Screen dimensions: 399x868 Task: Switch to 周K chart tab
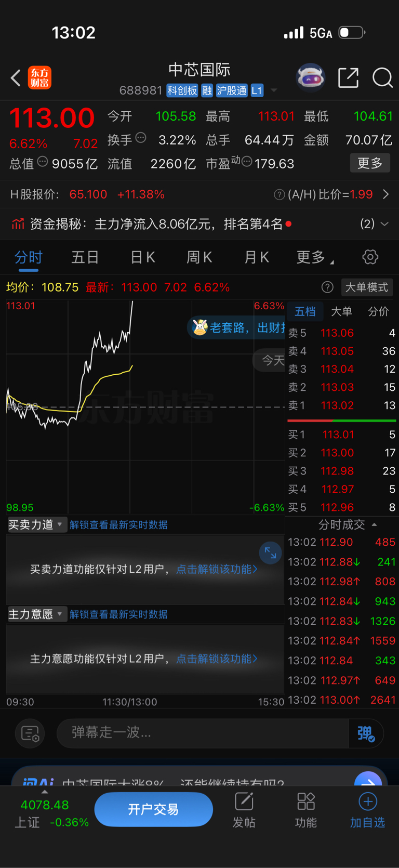point(199,257)
